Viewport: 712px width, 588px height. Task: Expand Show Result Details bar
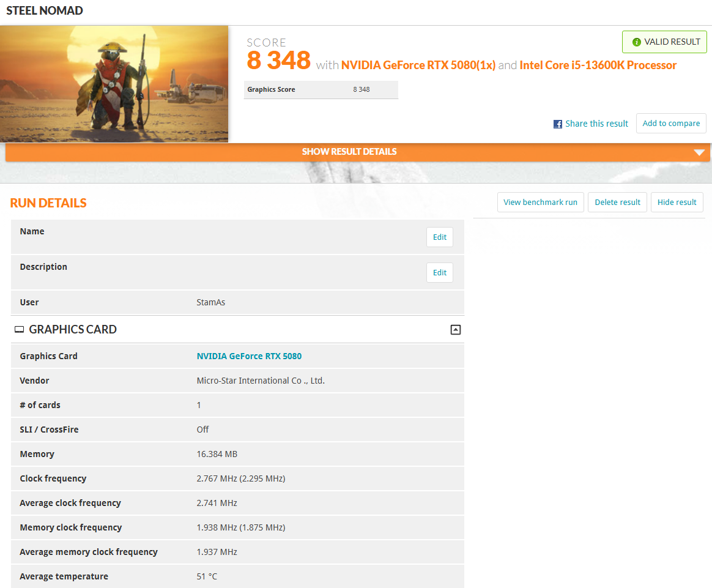[349, 152]
